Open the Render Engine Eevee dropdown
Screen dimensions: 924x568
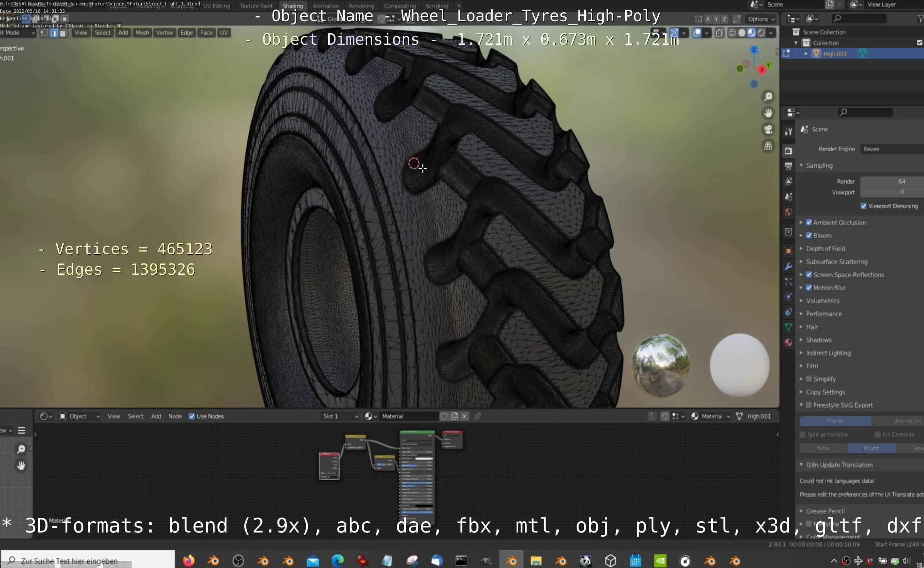tap(892, 149)
